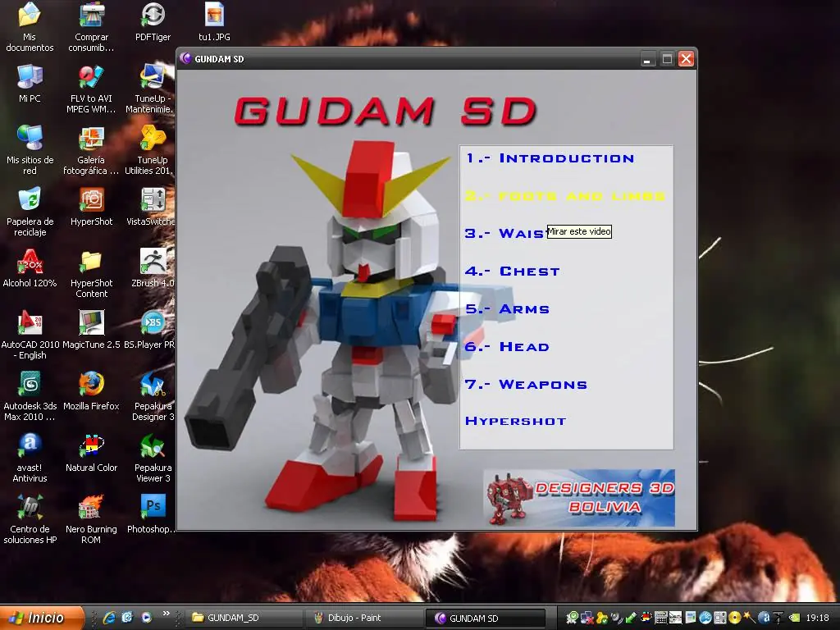840x630 pixels.
Task: Open the 4.- Chest chapter
Action: [513, 271]
